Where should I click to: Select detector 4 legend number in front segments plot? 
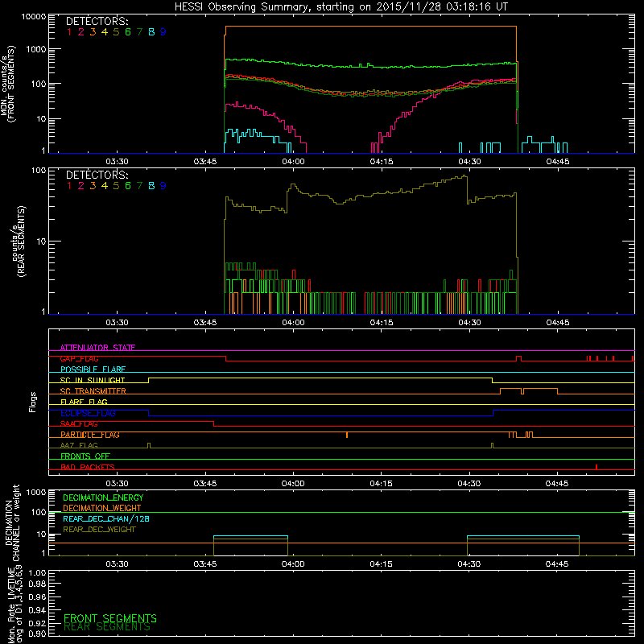[105, 32]
